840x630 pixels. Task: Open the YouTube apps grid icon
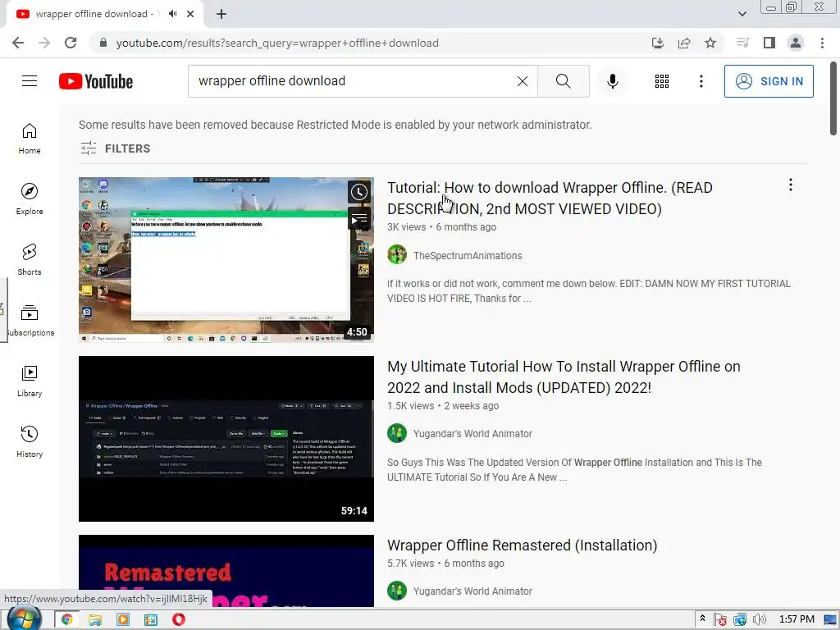pyautogui.click(x=662, y=81)
